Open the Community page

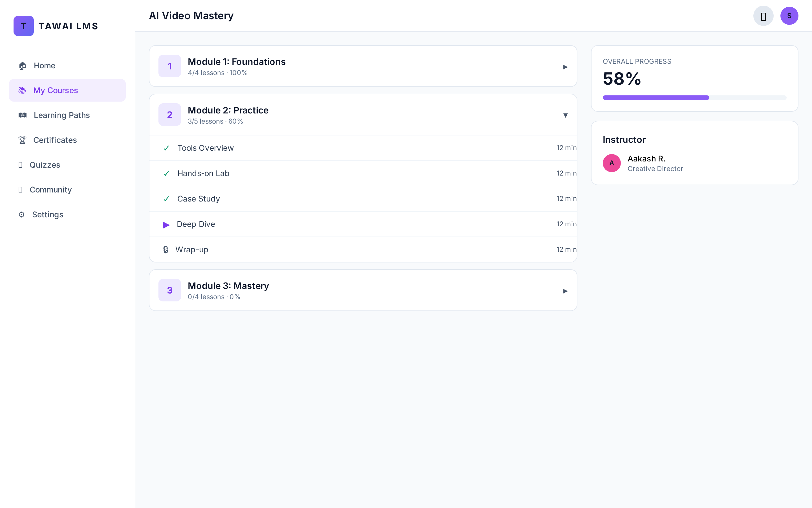click(67, 190)
